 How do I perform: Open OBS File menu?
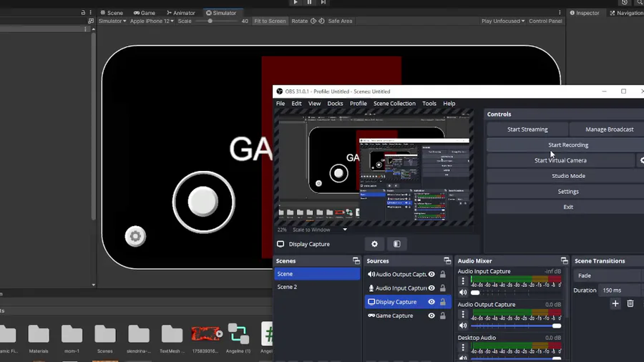coord(280,104)
